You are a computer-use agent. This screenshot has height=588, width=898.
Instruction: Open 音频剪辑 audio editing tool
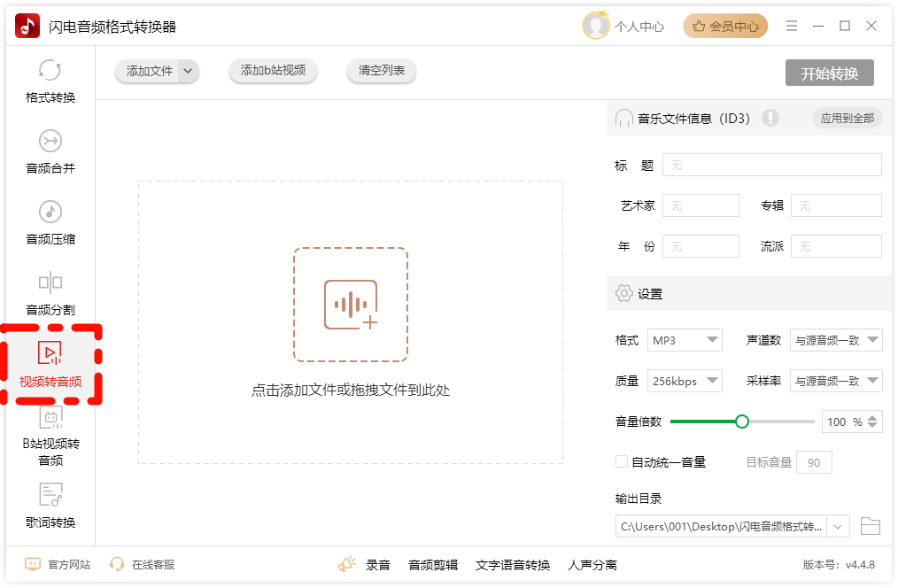point(433,564)
